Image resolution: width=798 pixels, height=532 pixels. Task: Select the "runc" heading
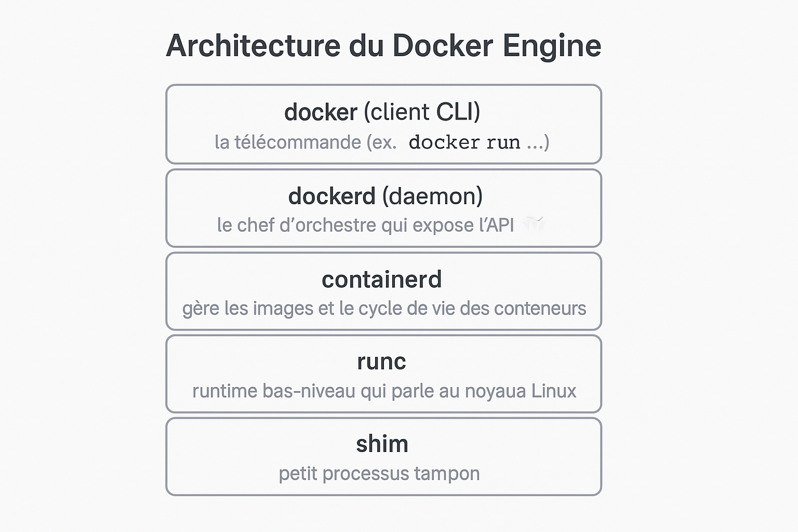[381, 362]
